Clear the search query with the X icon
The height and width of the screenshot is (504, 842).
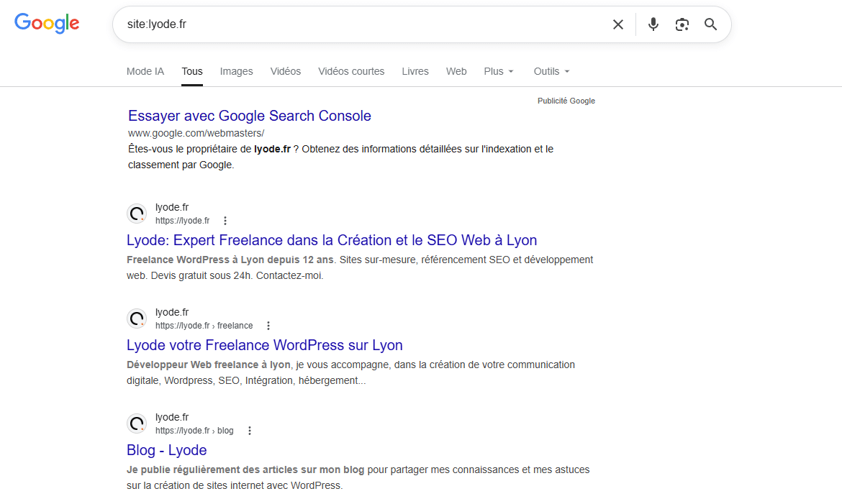618,24
